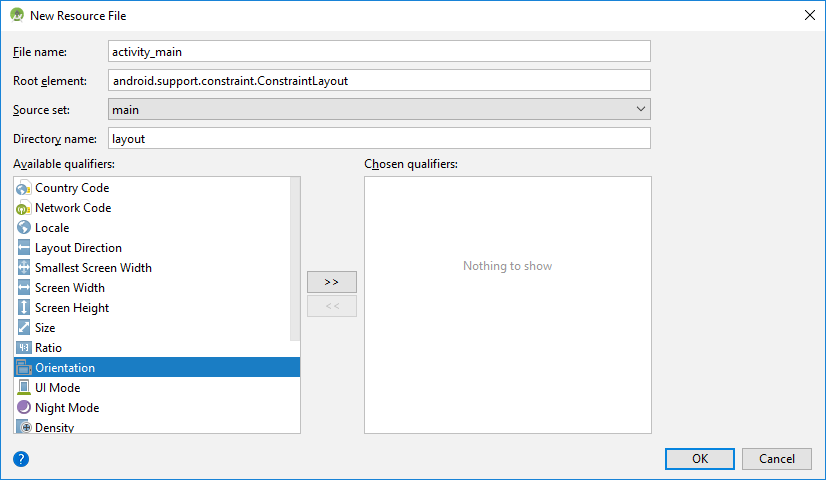Choose the Density qualifier
Image resolution: width=826 pixels, height=480 pixels.
point(54,427)
